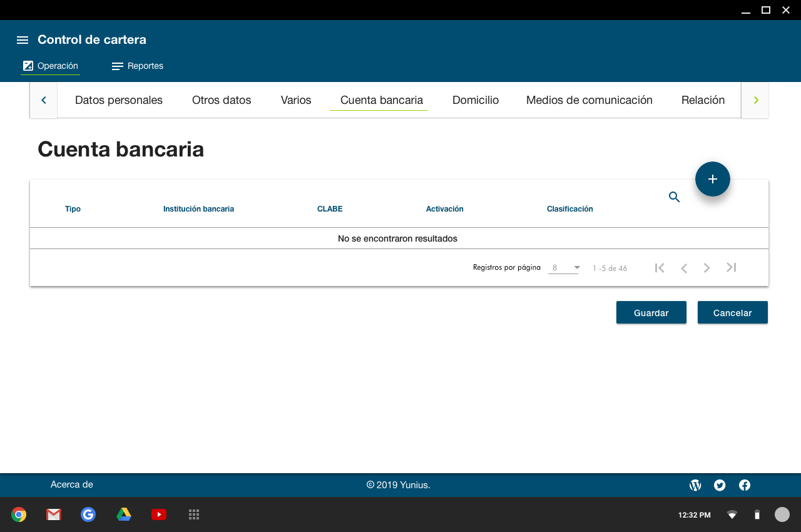Image resolution: width=801 pixels, height=532 pixels.
Task: Go to the previous page of records
Action: (x=684, y=268)
